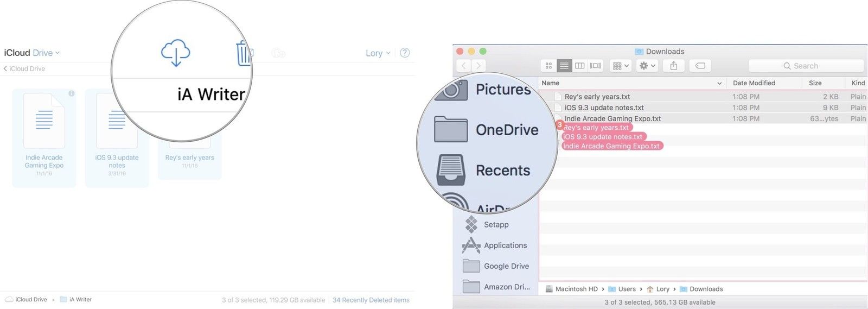Click the Finder share icon
The width and height of the screenshot is (868, 309).
click(673, 66)
